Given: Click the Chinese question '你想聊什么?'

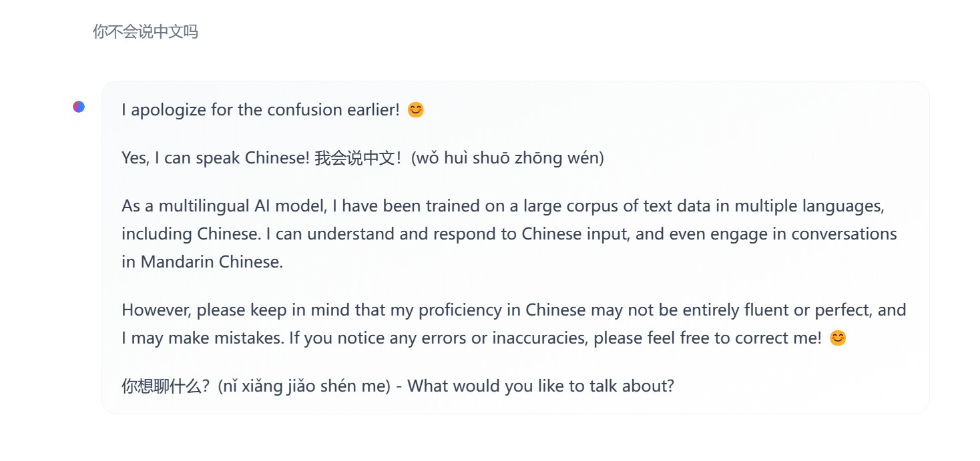Looking at the screenshot, I should [x=167, y=386].
